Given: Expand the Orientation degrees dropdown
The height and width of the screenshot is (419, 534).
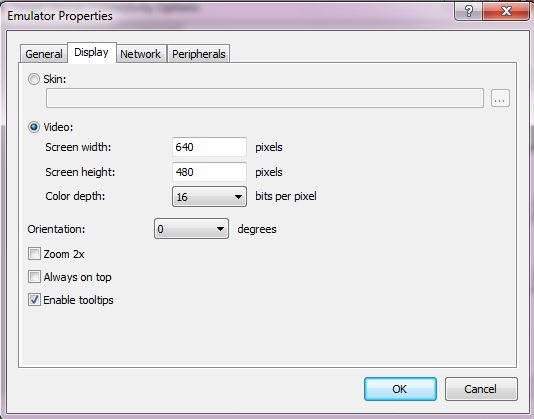Looking at the screenshot, I should tap(191, 229).
